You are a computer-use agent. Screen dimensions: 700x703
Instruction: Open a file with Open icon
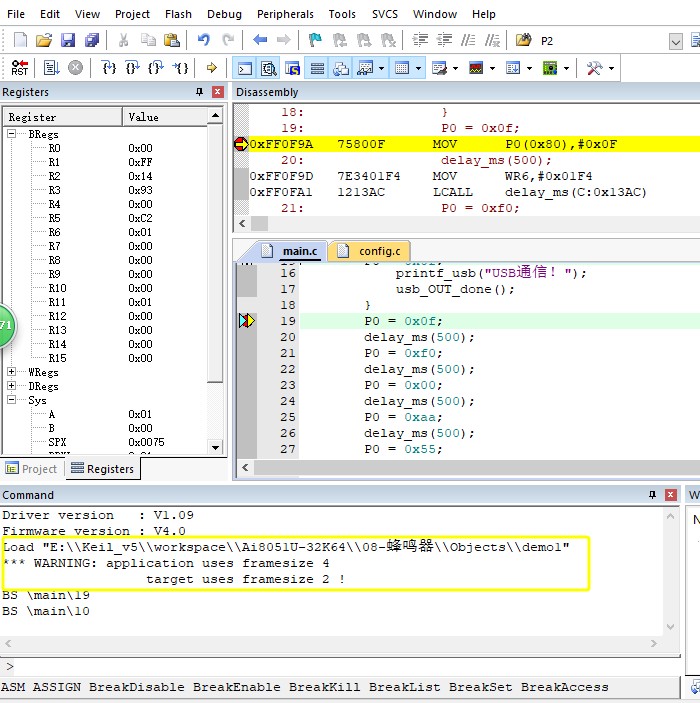point(44,40)
